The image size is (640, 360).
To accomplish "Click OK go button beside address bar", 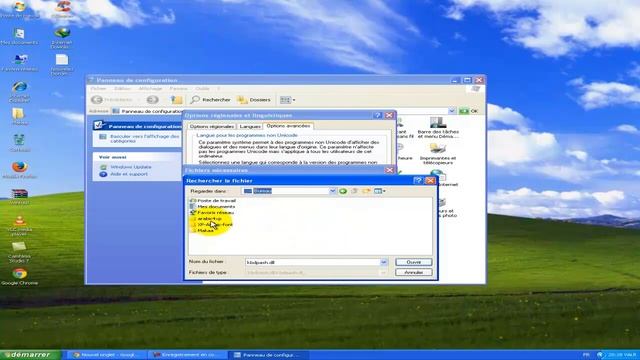I will 469,111.
